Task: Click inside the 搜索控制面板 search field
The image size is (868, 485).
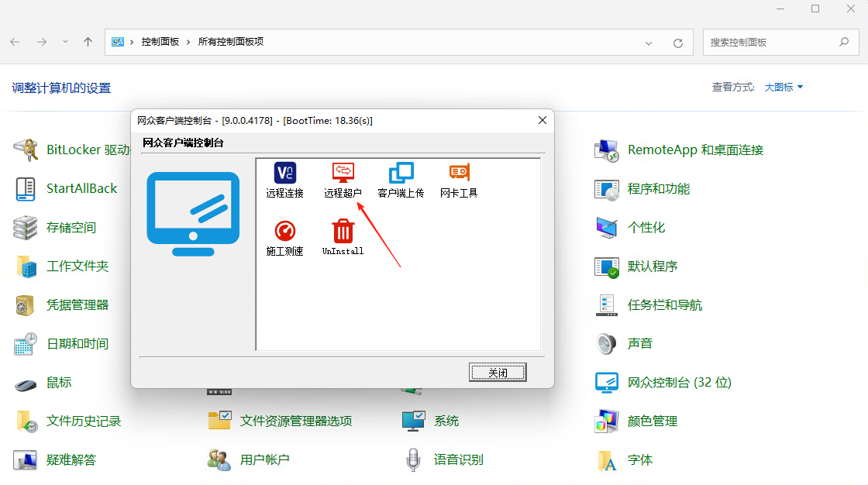Action: (767, 42)
